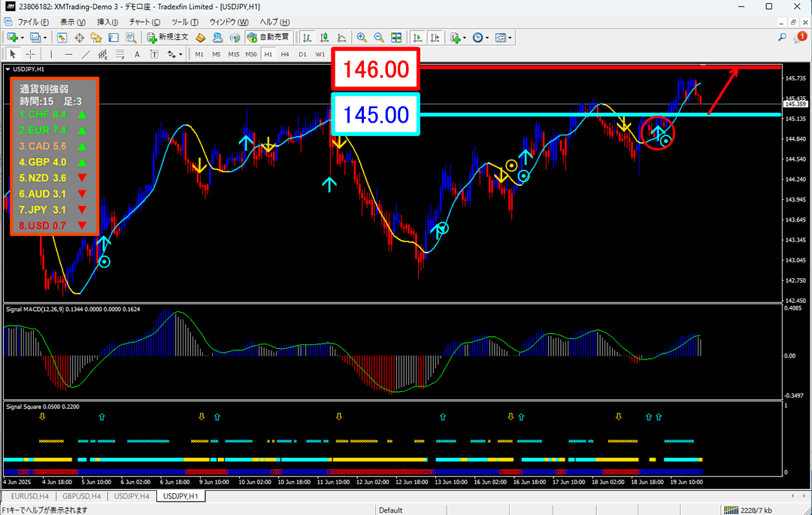Switch to the USDJPY,H4 chart tab
The height and width of the screenshot is (515, 812).
click(x=132, y=496)
